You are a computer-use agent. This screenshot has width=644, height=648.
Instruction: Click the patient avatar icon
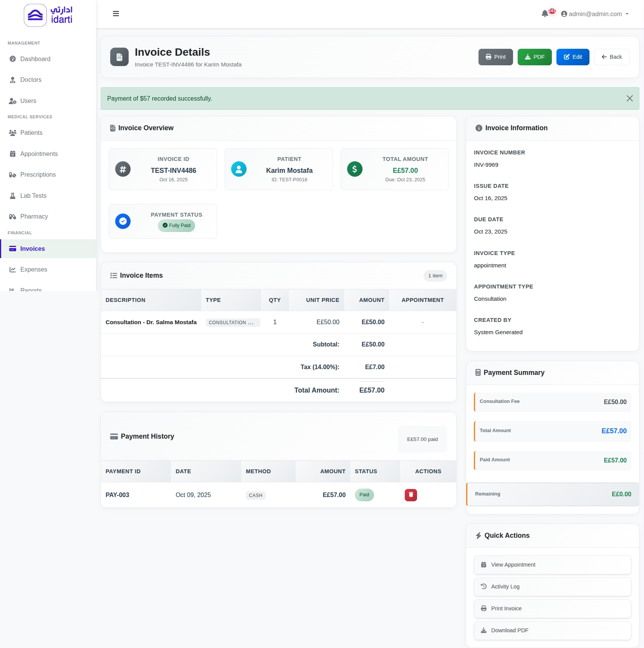pos(238,169)
